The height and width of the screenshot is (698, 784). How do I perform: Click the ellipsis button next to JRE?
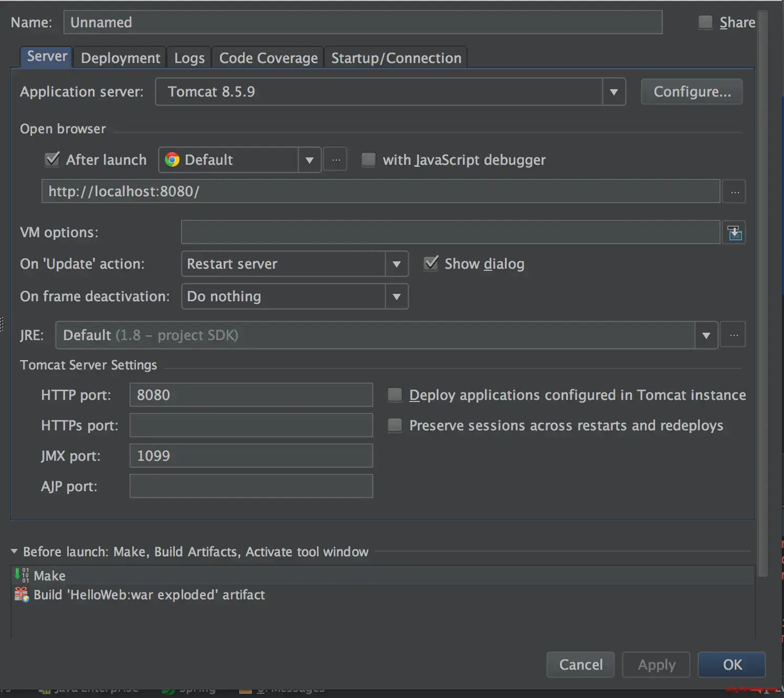(x=733, y=335)
